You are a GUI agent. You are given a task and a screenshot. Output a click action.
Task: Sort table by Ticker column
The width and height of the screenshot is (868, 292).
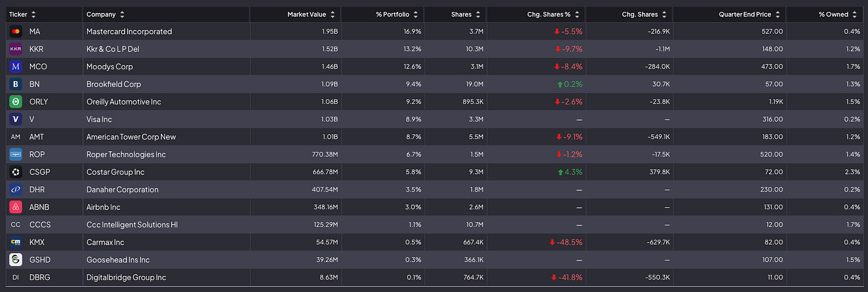click(23, 14)
